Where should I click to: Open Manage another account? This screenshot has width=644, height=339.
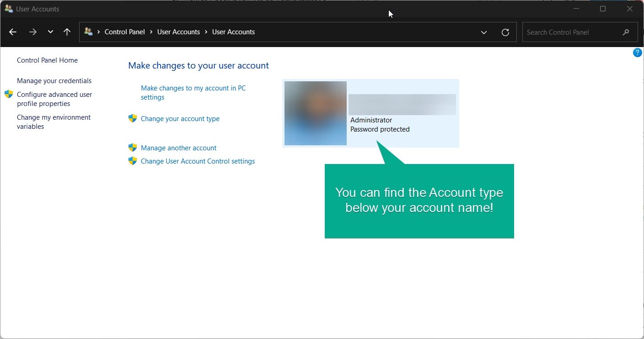(178, 148)
